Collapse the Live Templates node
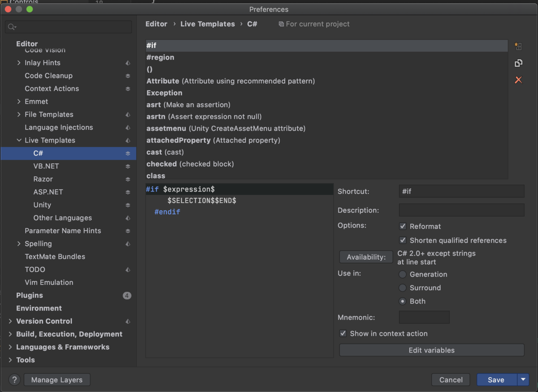 click(19, 140)
